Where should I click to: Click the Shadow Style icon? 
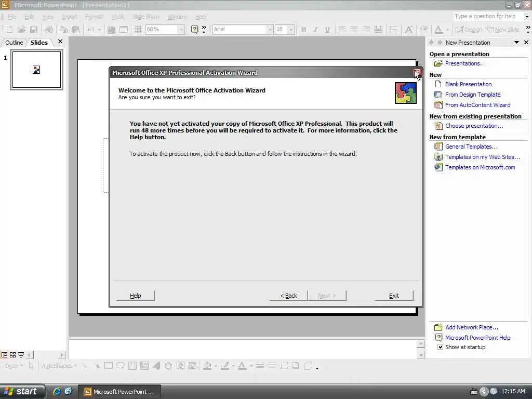click(x=296, y=366)
